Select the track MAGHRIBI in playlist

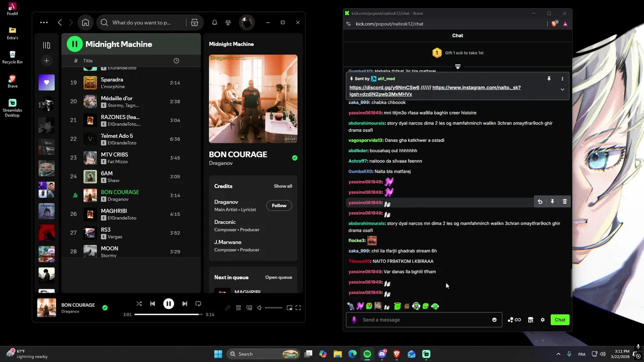131,214
